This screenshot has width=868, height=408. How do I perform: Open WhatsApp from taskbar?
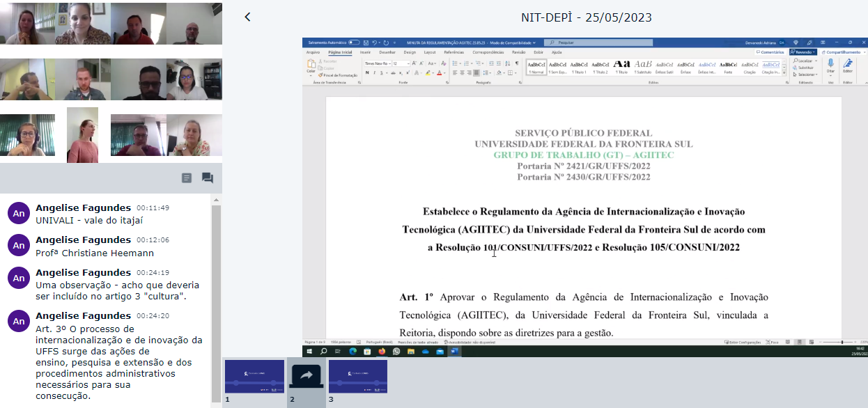pos(396,352)
